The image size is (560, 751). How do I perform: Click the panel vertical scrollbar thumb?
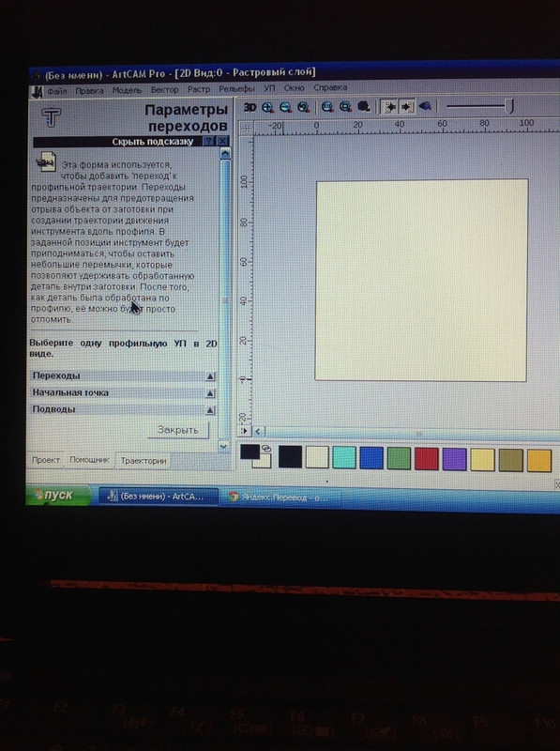[x=224, y=299]
